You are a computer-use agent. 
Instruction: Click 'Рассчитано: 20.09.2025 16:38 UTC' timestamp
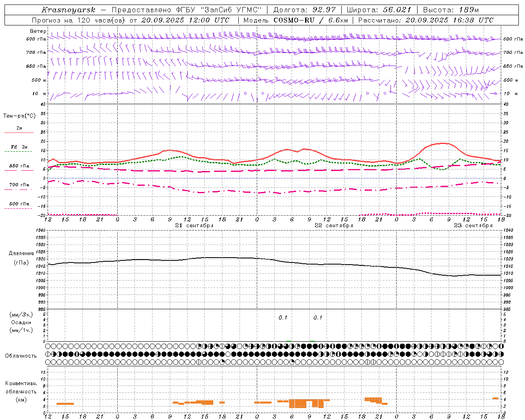tap(426, 20)
